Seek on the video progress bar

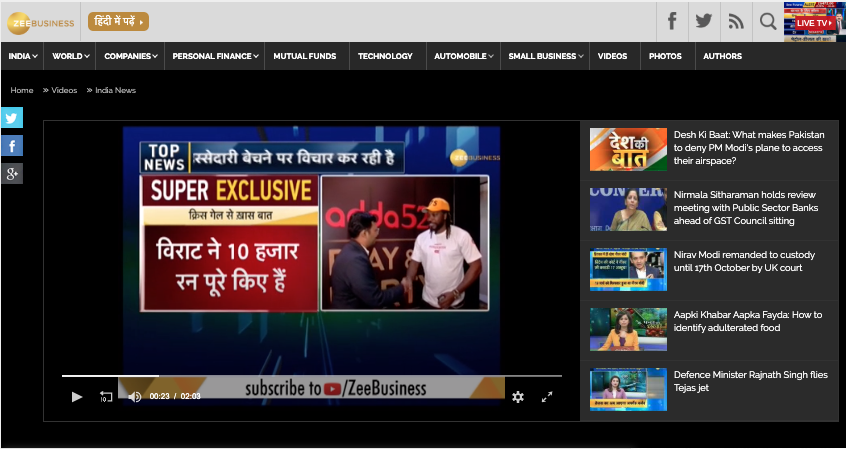pyautogui.click(x=312, y=376)
